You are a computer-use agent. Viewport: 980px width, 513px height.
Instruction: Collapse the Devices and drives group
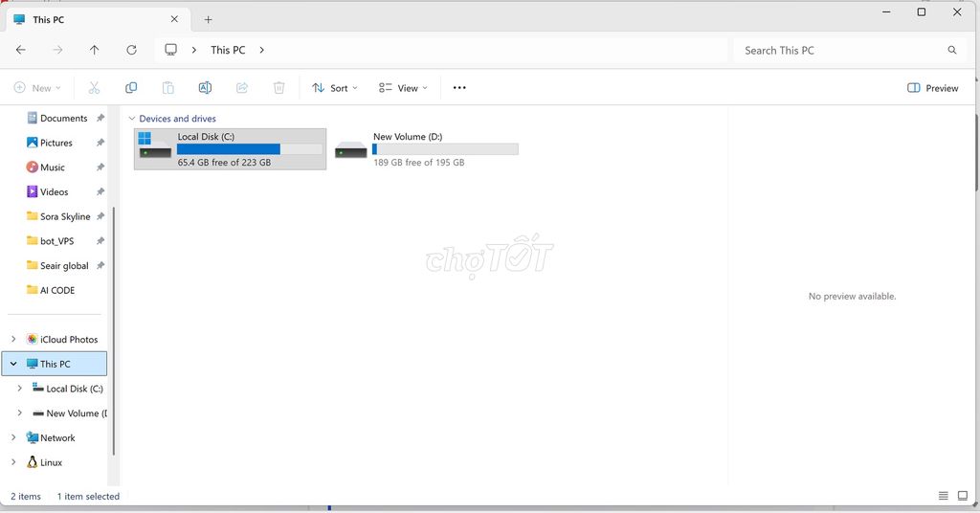pyautogui.click(x=132, y=119)
